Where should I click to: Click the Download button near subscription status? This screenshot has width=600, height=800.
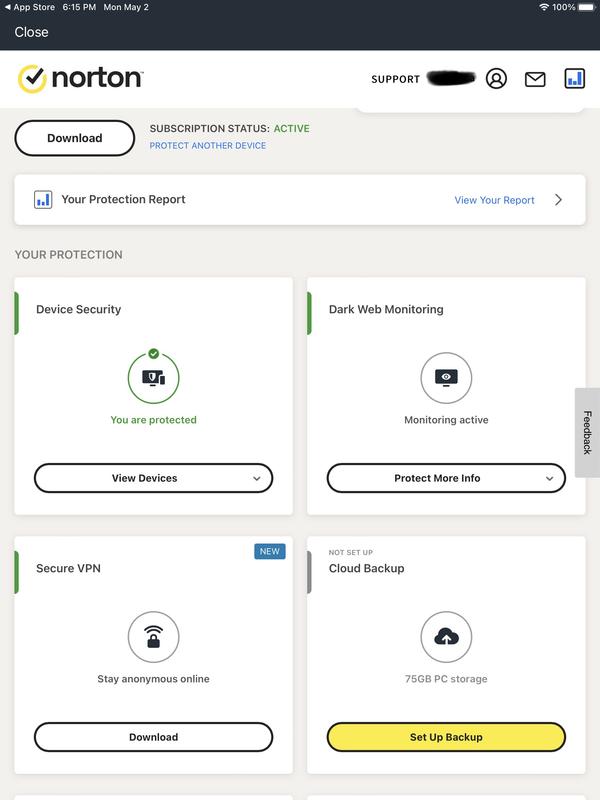click(x=75, y=138)
